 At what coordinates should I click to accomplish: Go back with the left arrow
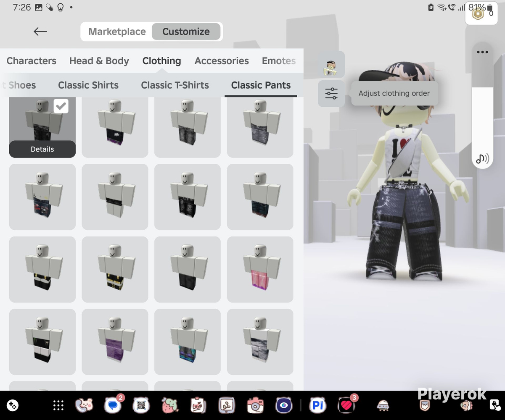click(40, 31)
